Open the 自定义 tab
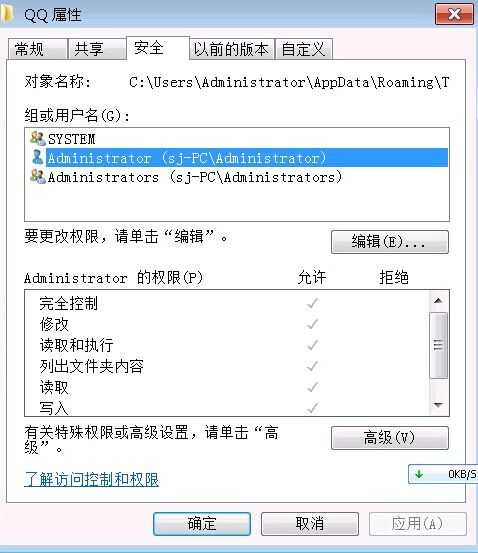Screen dimensions: 478x553 tap(304, 49)
